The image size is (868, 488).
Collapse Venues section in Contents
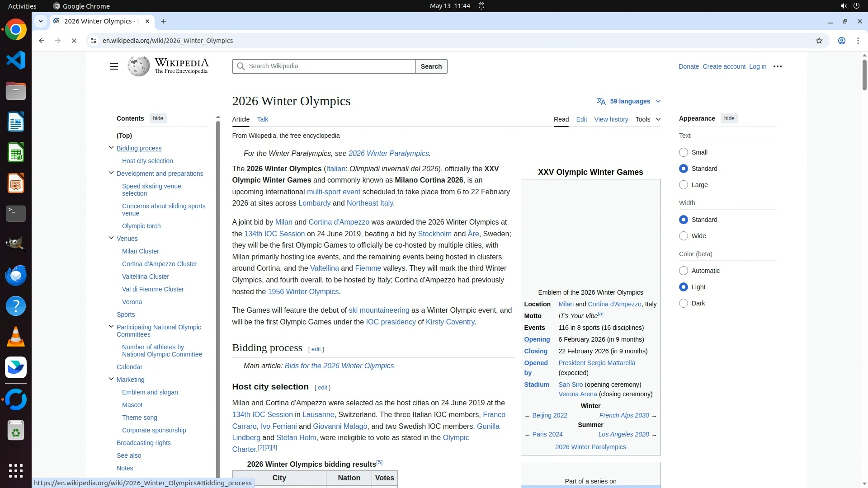(111, 238)
